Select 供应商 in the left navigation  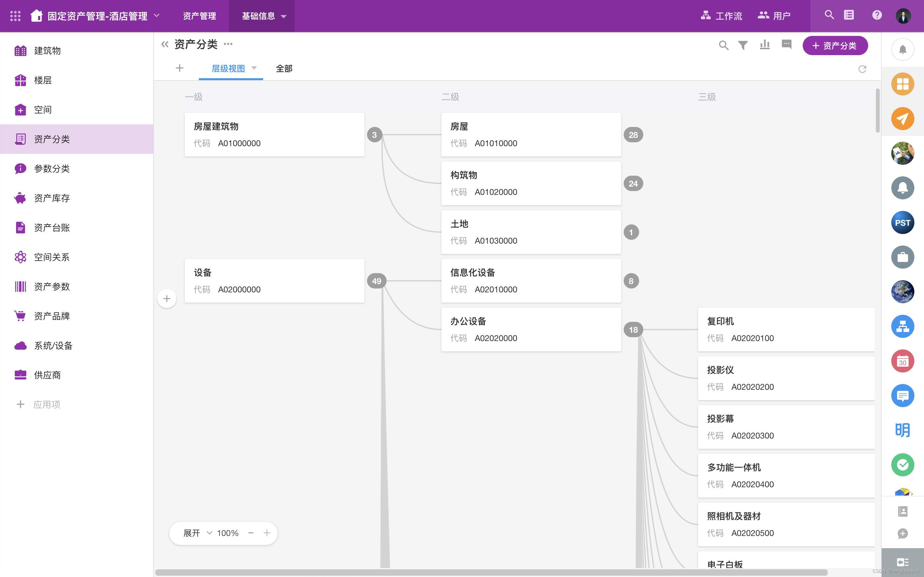click(x=47, y=375)
